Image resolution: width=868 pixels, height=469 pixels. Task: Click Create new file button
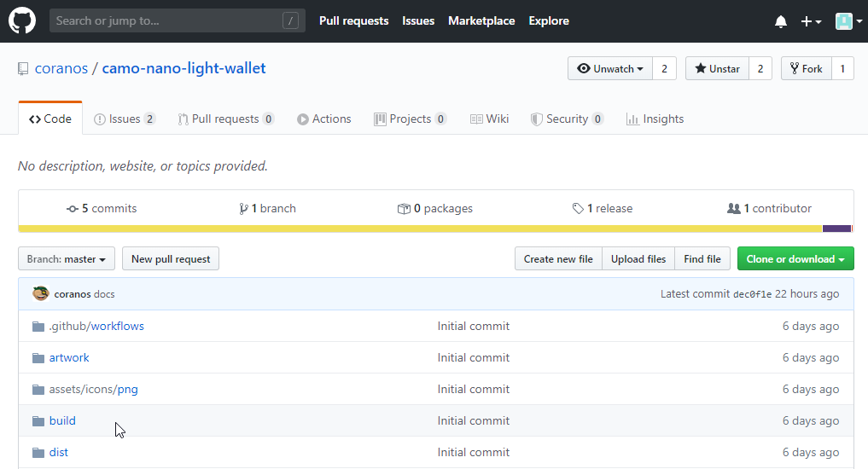558,259
